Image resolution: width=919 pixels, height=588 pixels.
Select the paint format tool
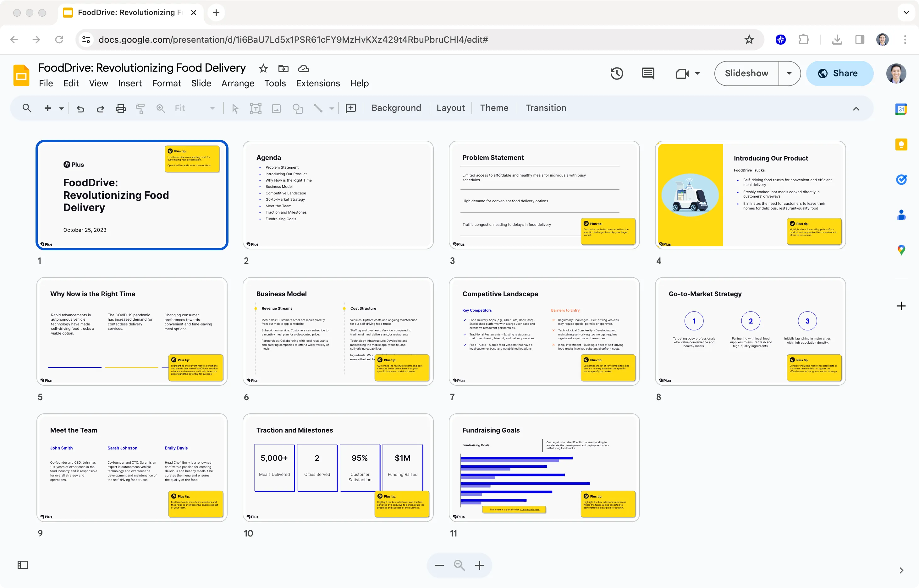[140, 108]
